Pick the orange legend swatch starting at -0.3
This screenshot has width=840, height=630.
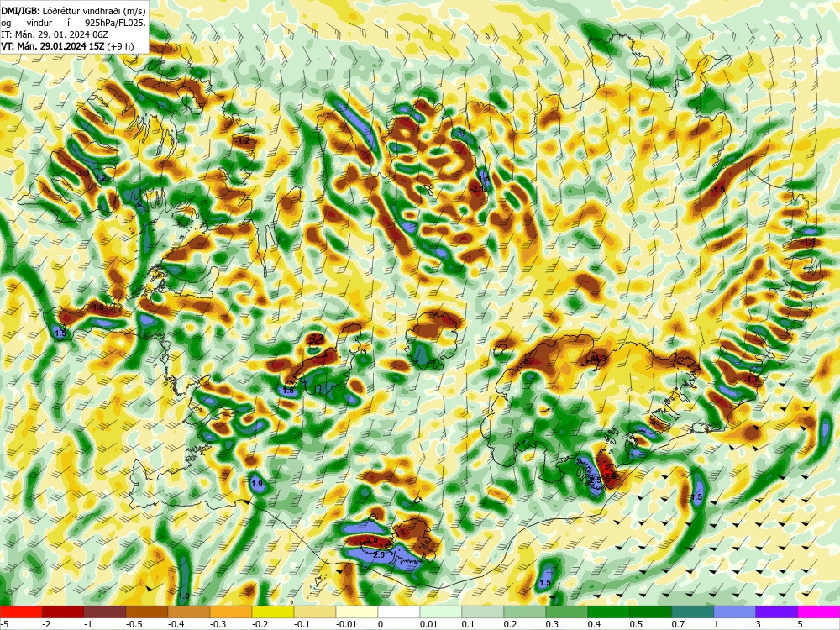click(231, 612)
